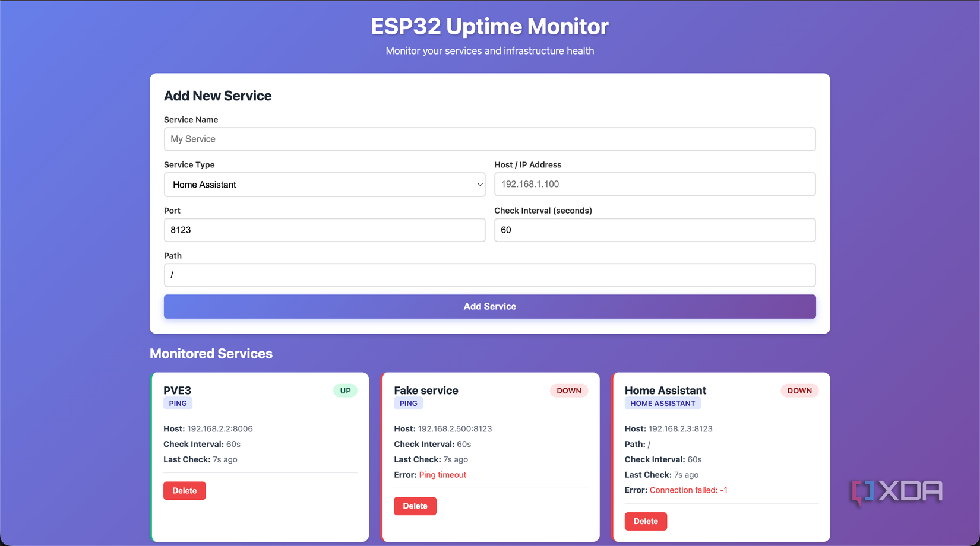The width and height of the screenshot is (980, 546).
Task: Click the Monitored Services heading
Action: point(211,353)
